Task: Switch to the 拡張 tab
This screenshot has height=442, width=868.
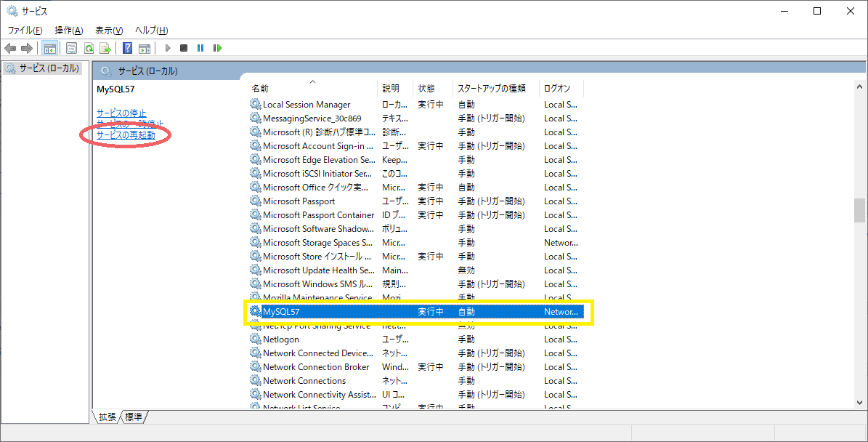Action: point(108,417)
